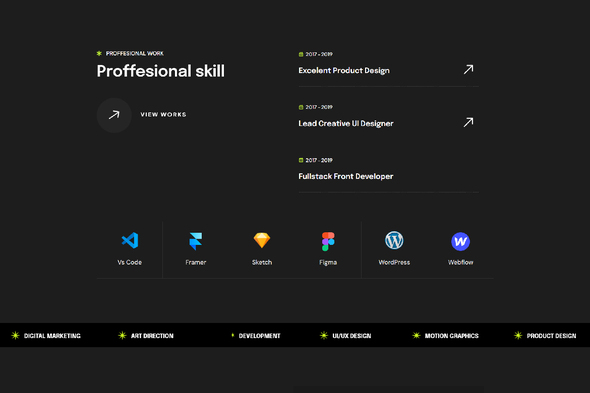The width and height of the screenshot is (590, 393).
Task: Click the star icon before Digital Marketing
Action: coord(15,335)
